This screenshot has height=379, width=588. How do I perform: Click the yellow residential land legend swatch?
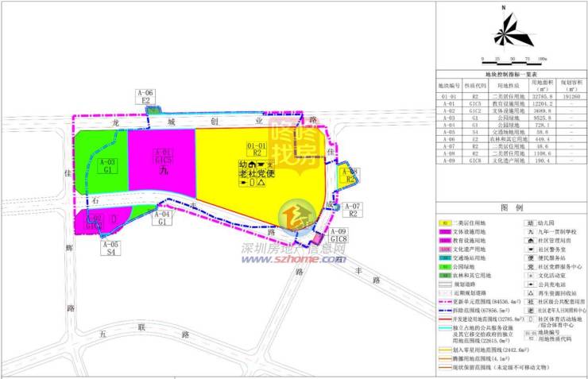pyautogui.click(x=445, y=223)
